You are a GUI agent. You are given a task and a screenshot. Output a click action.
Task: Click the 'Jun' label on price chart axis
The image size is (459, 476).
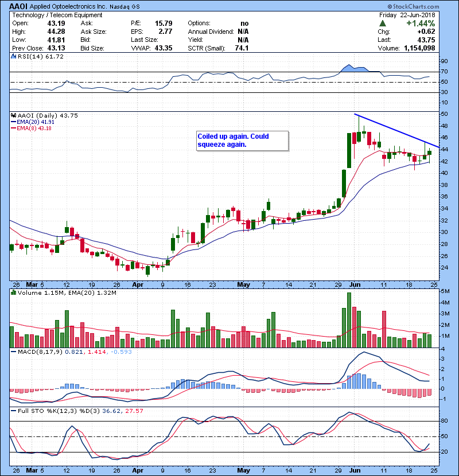[x=355, y=285]
